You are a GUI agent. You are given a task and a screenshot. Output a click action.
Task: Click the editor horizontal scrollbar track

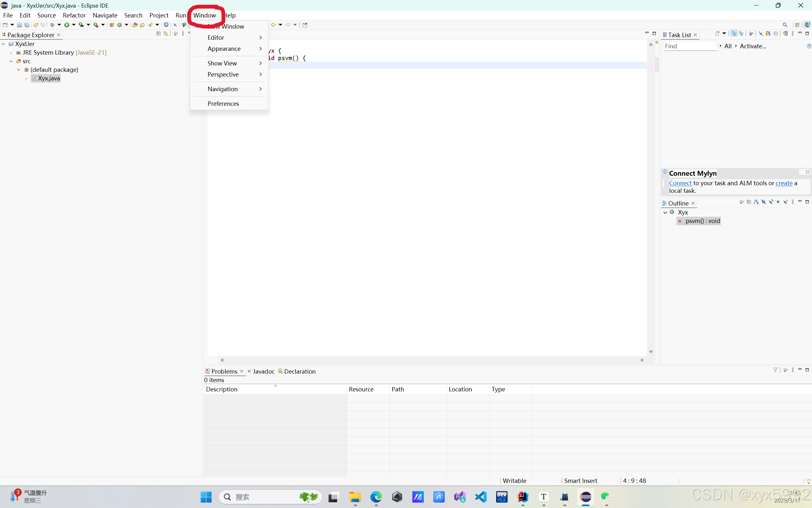click(432, 360)
